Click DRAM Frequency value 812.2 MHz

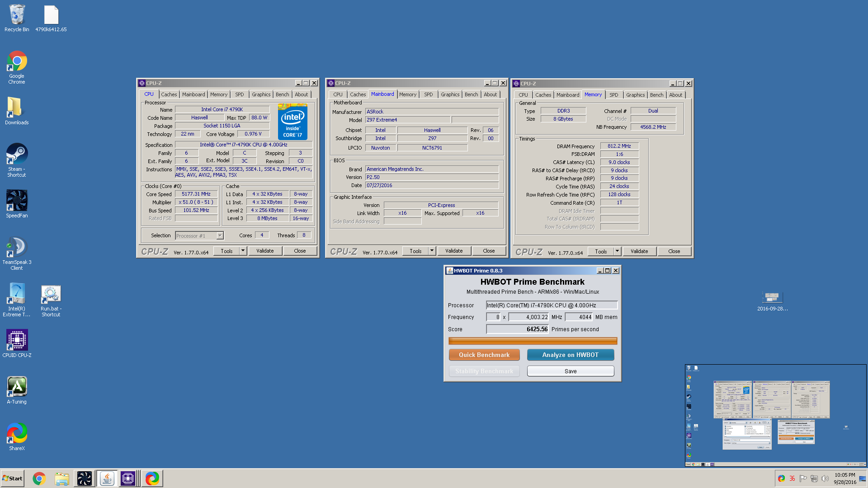(619, 146)
